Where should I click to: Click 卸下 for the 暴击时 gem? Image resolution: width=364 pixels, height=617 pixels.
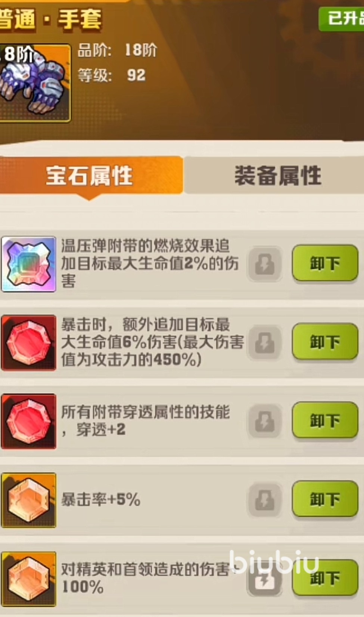pos(325,342)
